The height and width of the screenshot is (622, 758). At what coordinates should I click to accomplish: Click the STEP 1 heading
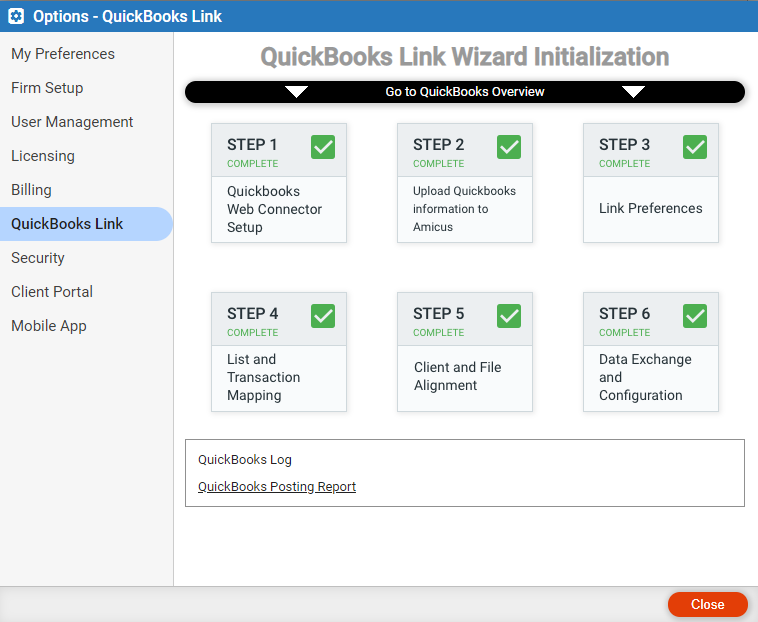pos(252,145)
